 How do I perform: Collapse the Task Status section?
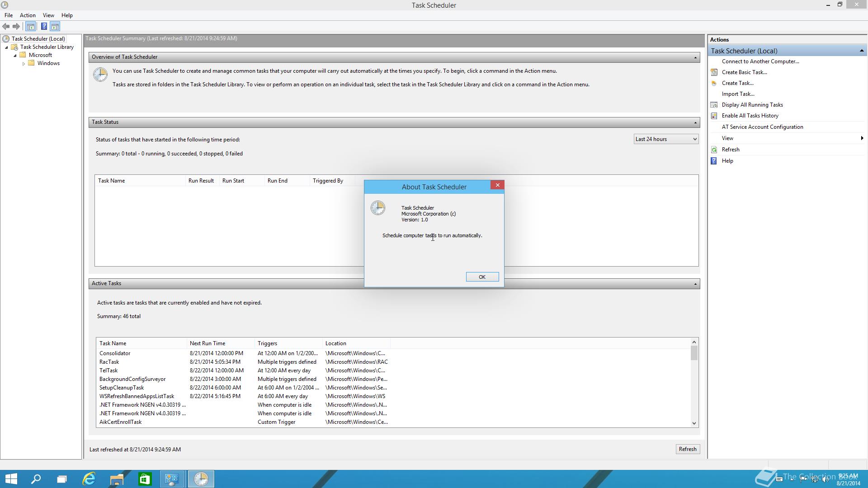point(695,122)
